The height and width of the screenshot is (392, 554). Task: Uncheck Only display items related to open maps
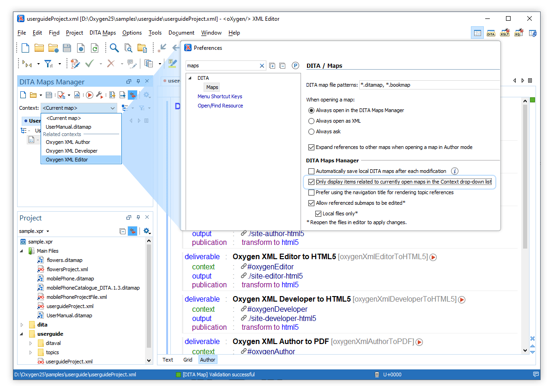point(311,182)
